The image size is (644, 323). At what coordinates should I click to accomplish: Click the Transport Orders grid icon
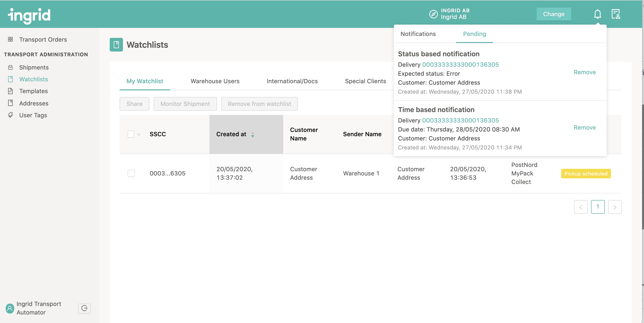[10, 39]
